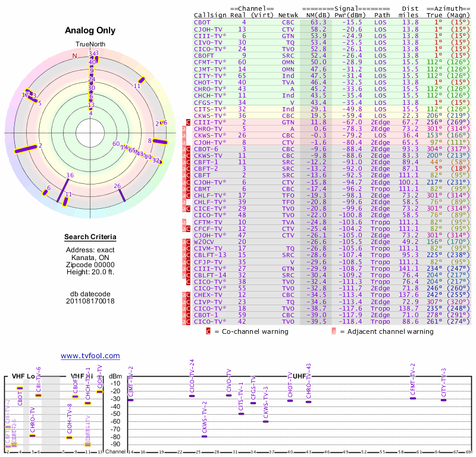The image size is (476, 457).
Task: Click the co-channel warning legend icon
Action: pos(208,331)
